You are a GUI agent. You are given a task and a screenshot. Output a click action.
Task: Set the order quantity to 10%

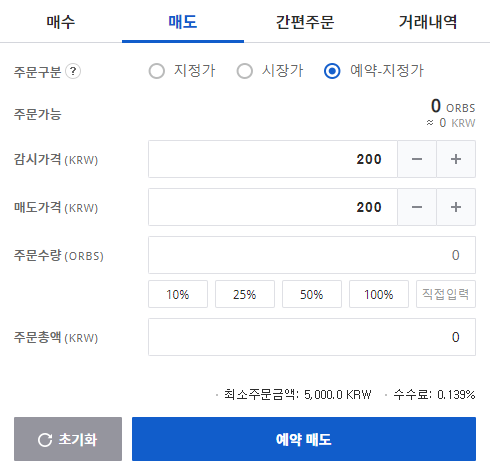tap(178, 294)
